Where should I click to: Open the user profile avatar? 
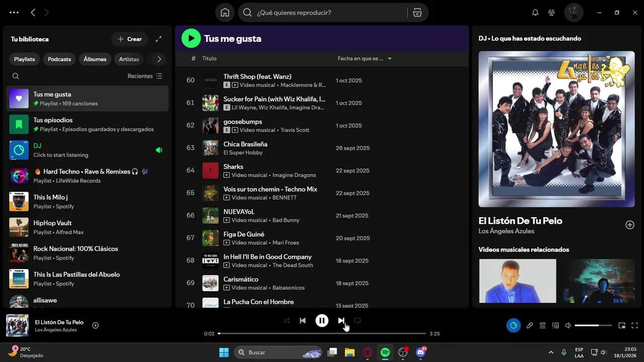pos(574,13)
